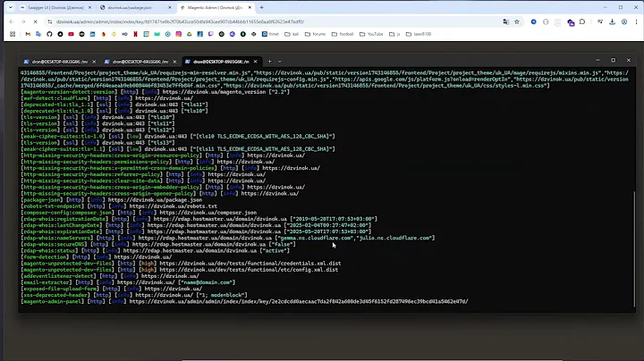Click the robots.txt URL in terminal
644x361 pixels.
tap(173, 206)
